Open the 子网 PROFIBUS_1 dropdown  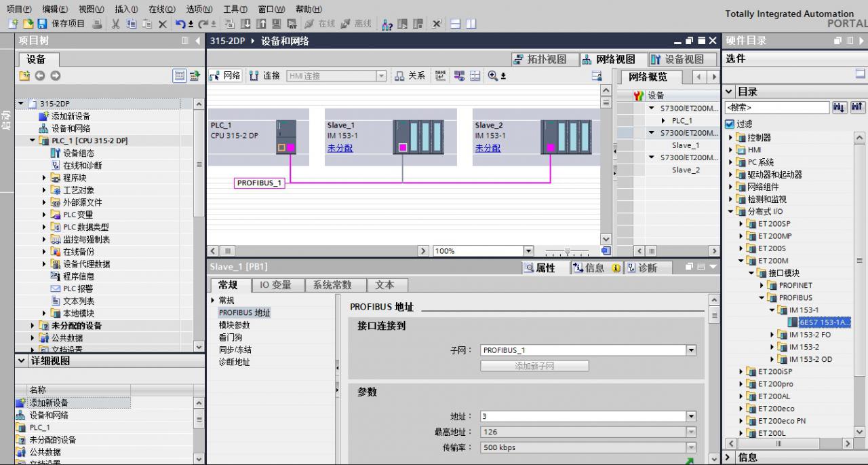coord(691,350)
